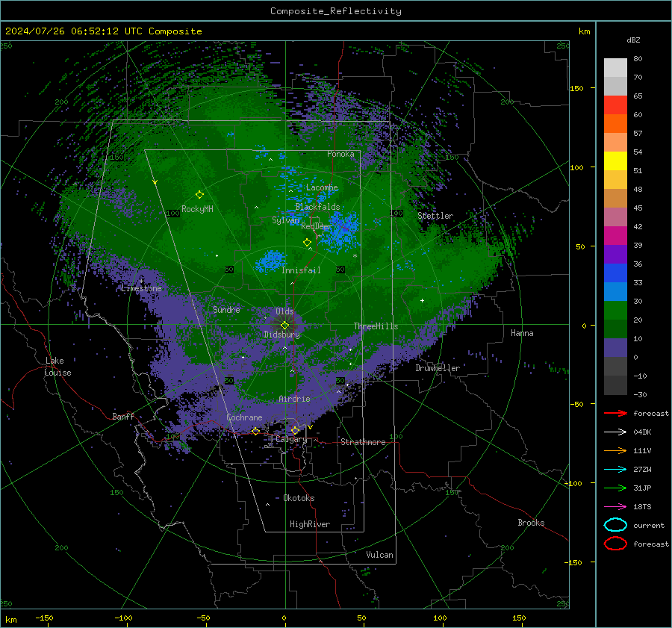The image size is (672, 628).
Task: Click the white 04DK arrow in legend
Action: pyautogui.click(x=615, y=432)
